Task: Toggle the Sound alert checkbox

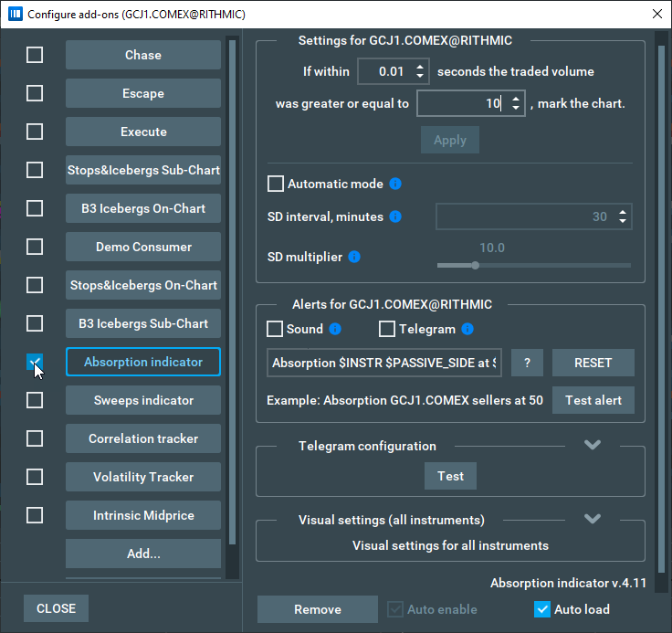Action: [275, 329]
